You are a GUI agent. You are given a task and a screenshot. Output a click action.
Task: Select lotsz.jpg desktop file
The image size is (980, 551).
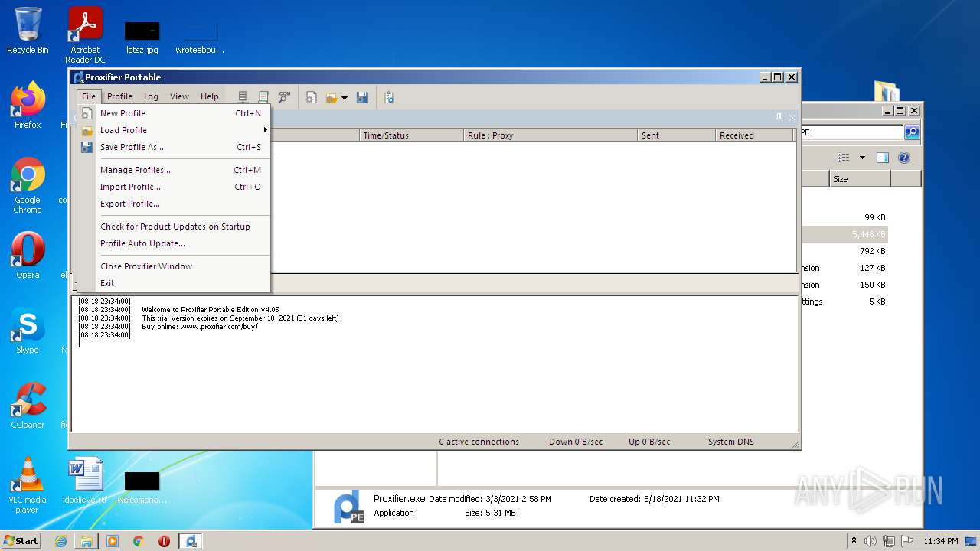tap(142, 38)
